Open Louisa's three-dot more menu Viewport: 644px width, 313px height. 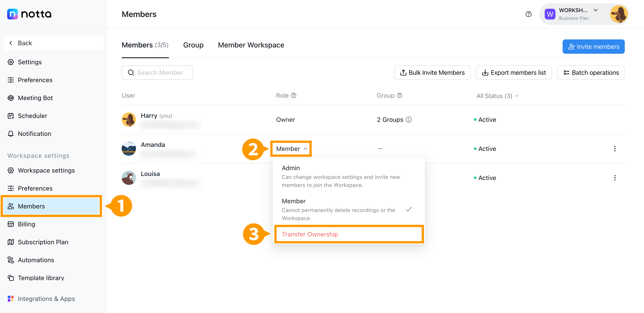615,178
